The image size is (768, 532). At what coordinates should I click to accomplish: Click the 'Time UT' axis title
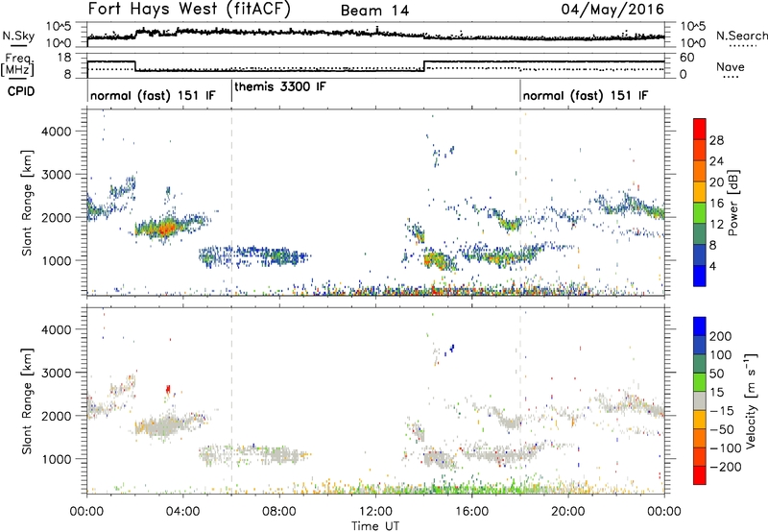pyautogui.click(x=375, y=526)
